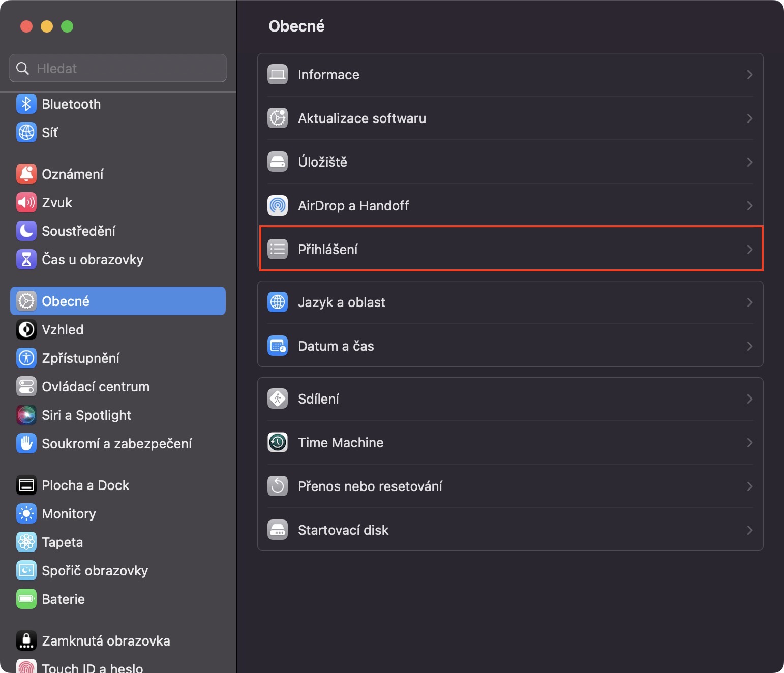Expand the Informace row chevron

pyautogui.click(x=749, y=75)
